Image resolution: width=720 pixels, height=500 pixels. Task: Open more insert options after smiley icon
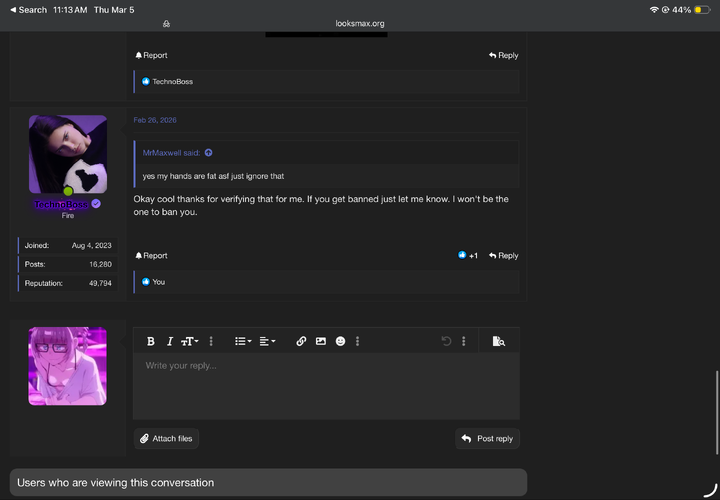358,341
